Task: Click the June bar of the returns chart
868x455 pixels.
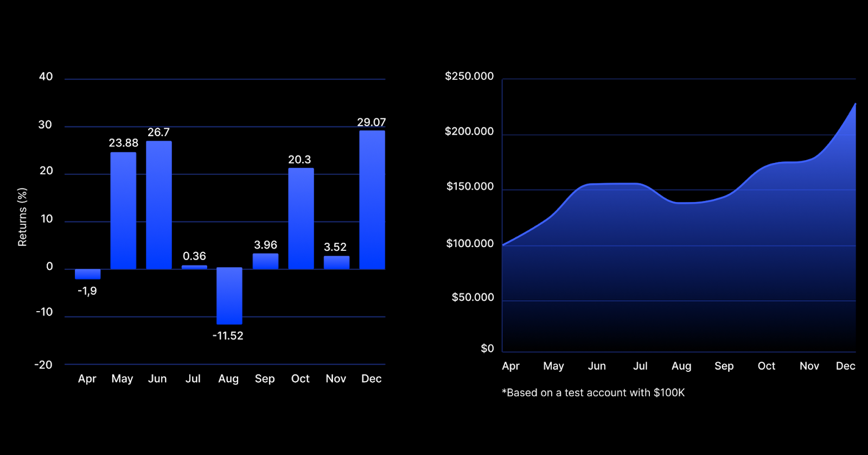Action: [x=159, y=205]
